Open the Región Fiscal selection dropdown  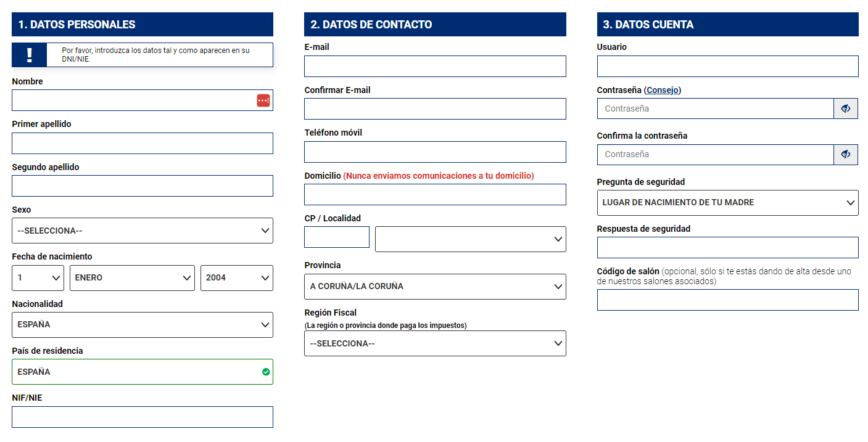[435, 343]
